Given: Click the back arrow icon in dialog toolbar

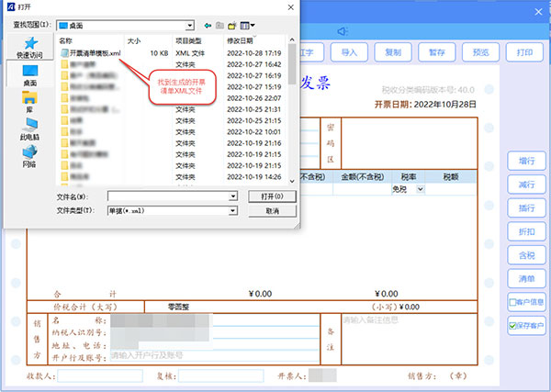Looking at the screenshot, I should [208, 25].
